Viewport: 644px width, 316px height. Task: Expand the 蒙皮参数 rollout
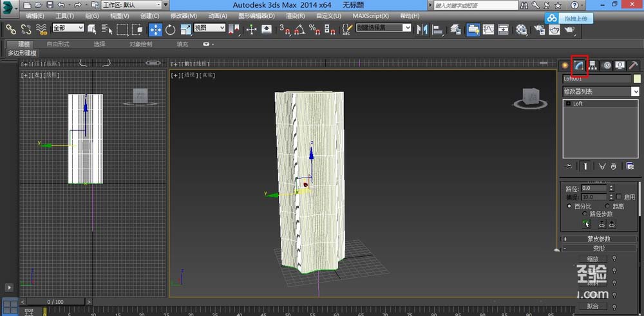598,239
